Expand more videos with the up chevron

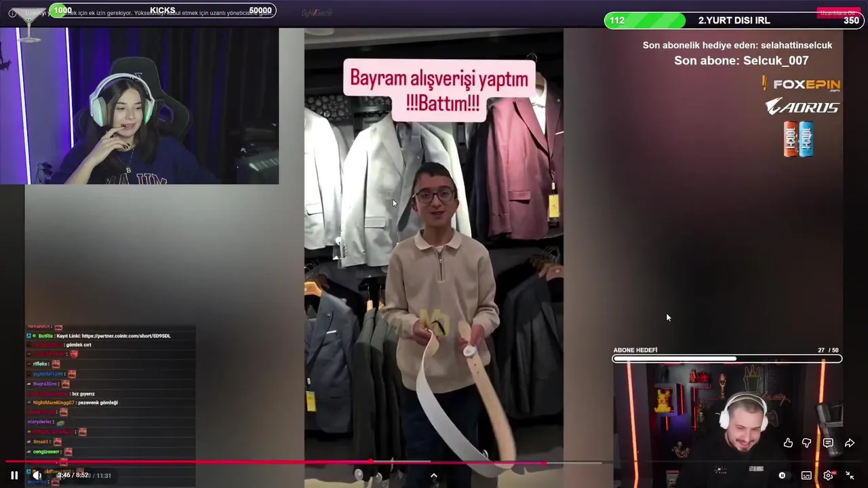pyautogui.click(x=434, y=475)
